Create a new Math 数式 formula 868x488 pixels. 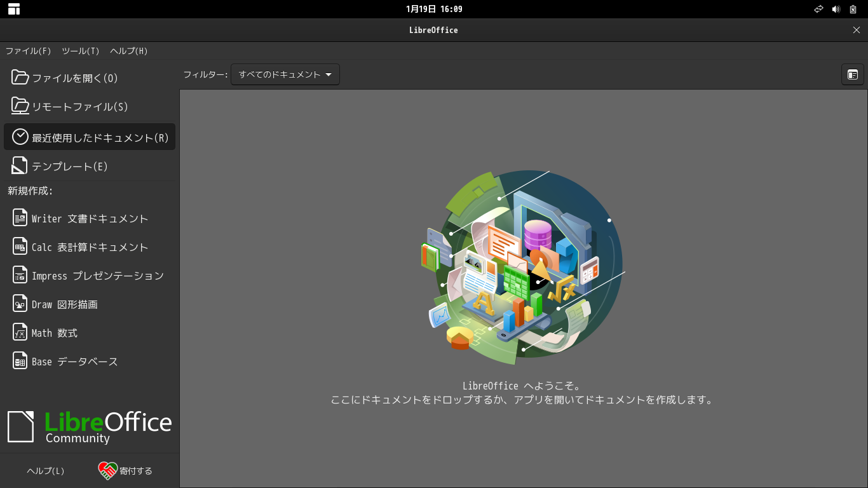coord(90,333)
